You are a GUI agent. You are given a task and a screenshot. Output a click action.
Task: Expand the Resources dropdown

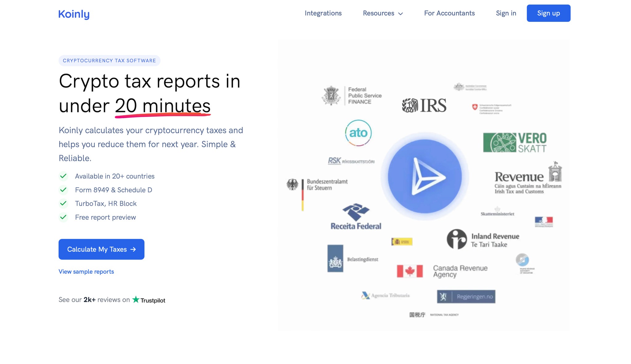coord(382,13)
